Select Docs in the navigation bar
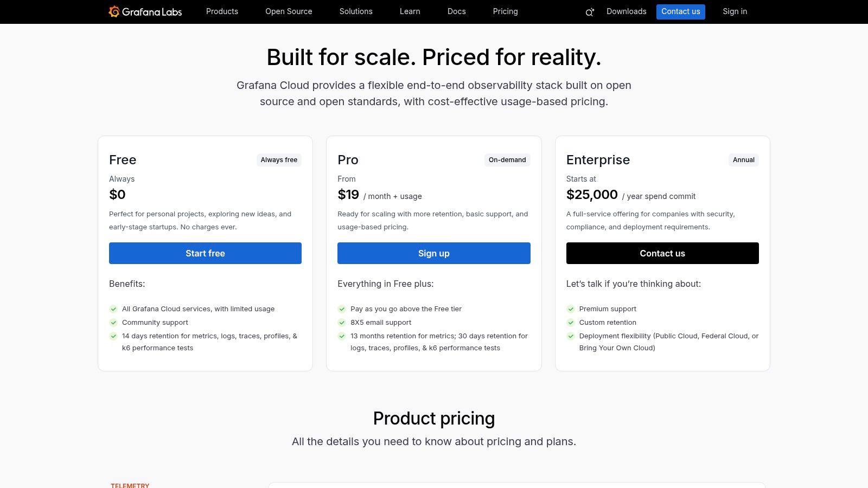Viewport: 868px width, 488px height. click(456, 11)
